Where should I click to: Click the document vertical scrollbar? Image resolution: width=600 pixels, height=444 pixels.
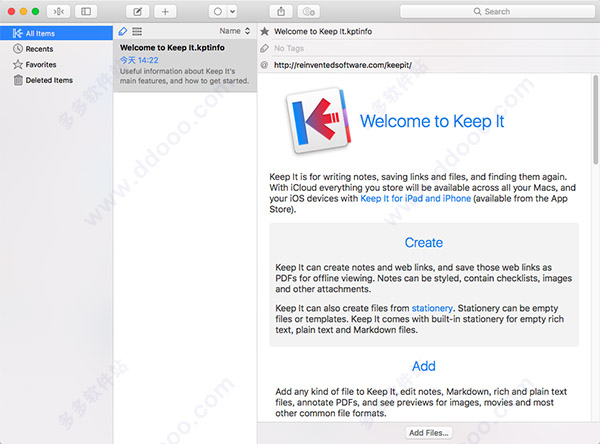click(595, 120)
